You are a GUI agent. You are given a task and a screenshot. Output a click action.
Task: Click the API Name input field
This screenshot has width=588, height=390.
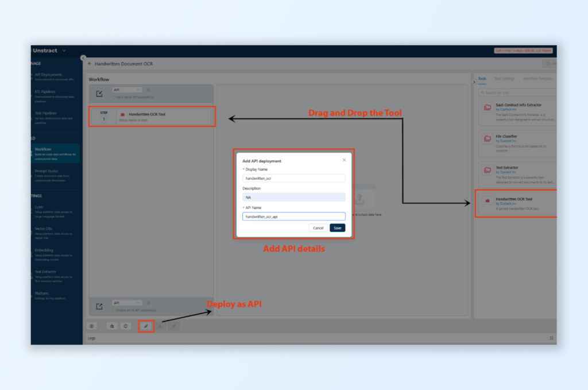[x=293, y=215]
